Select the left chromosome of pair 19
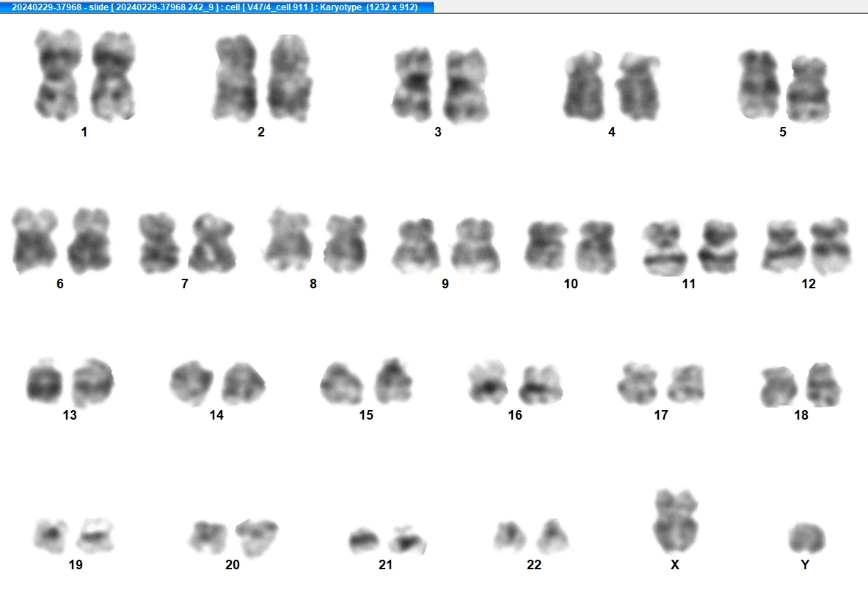The height and width of the screenshot is (603, 868). (51, 536)
